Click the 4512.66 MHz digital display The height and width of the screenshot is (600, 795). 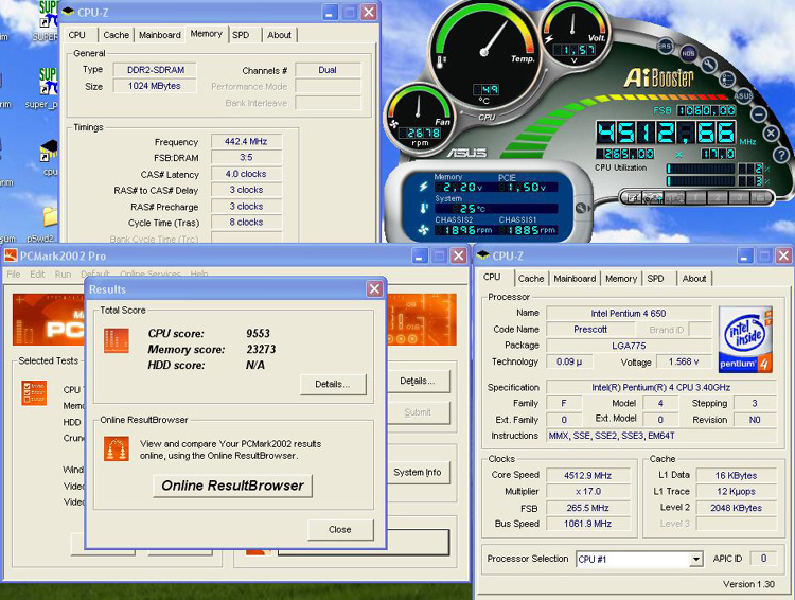[x=666, y=133]
